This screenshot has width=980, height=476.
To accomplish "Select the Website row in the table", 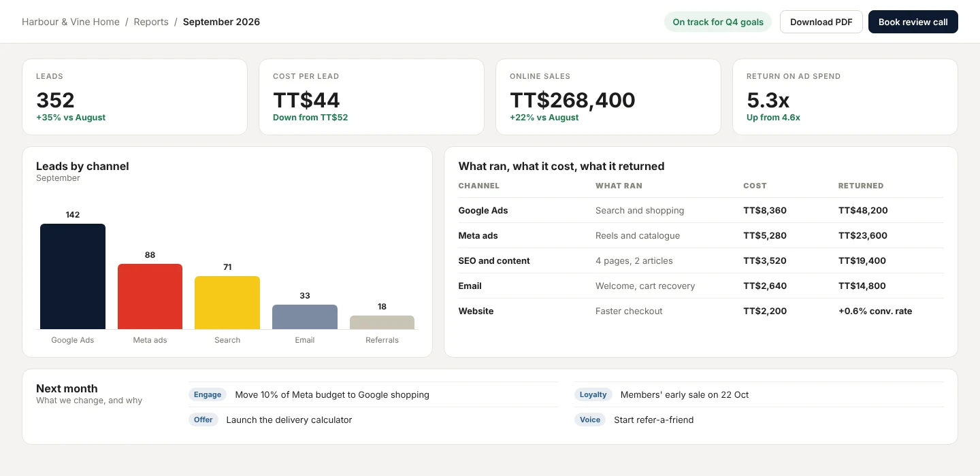I will coord(701,311).
